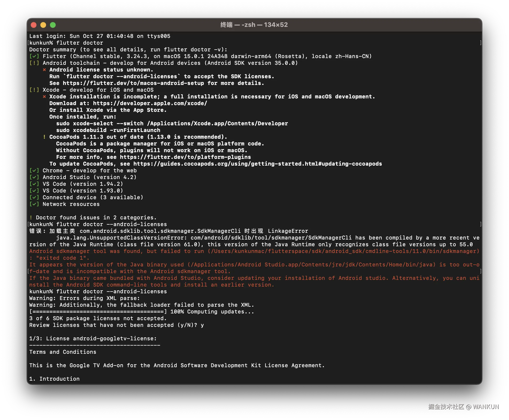
Task: Click the sdkmanager path in red error
Action: pos(344,251)
